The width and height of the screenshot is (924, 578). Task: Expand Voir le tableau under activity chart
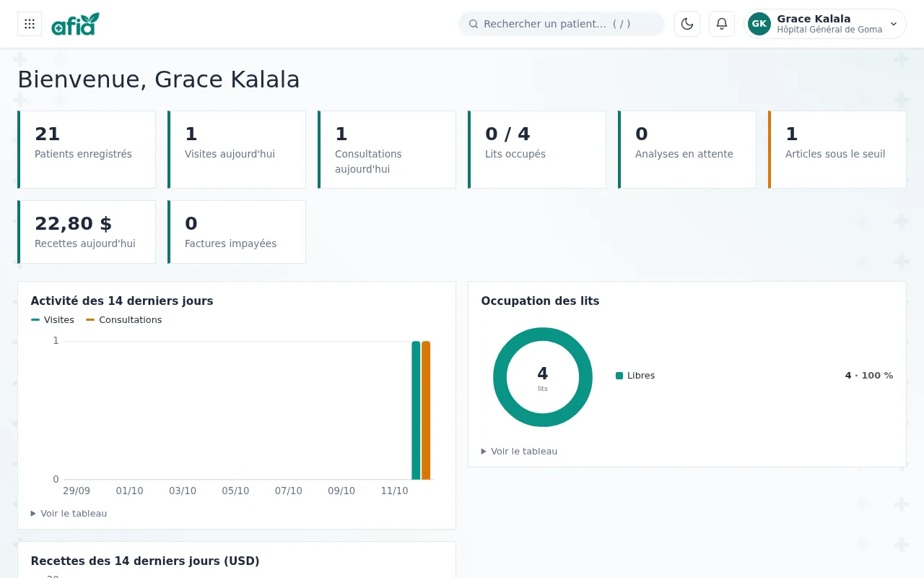click(x=69, y=514)
